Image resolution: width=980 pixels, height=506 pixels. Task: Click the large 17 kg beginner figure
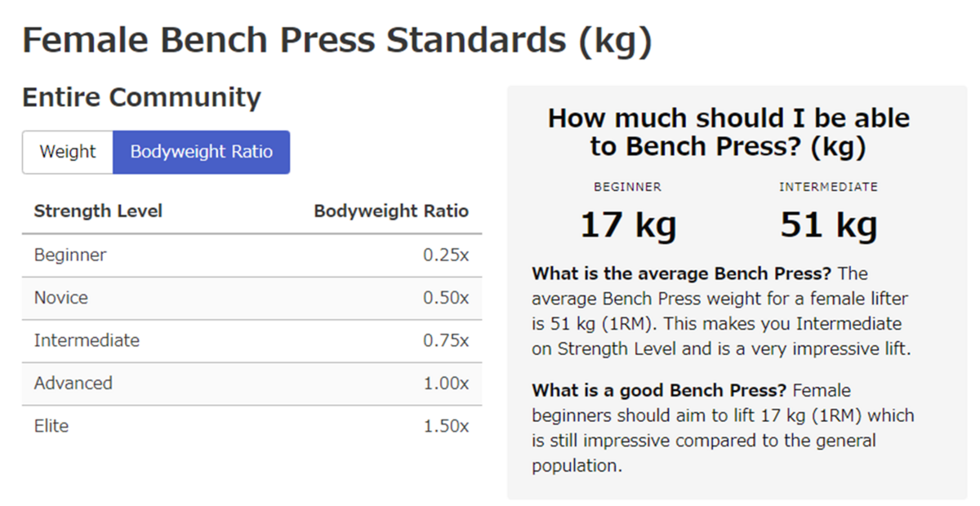(x=628, y=225)
